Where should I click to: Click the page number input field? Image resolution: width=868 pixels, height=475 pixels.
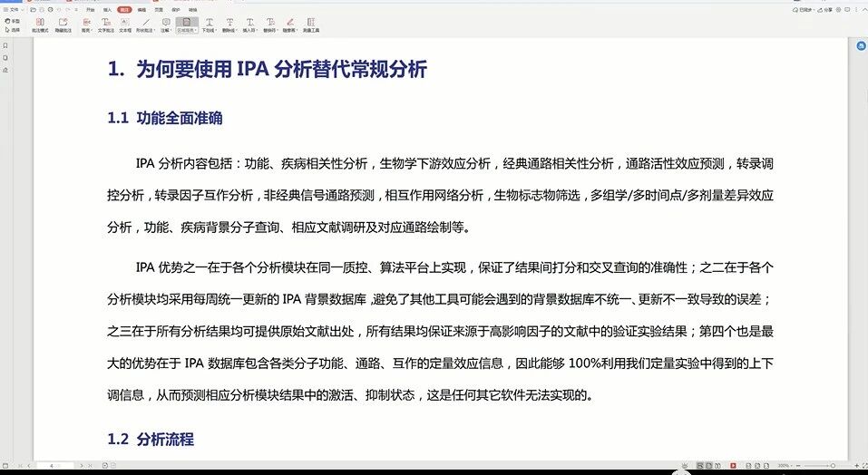click(54, 466)
